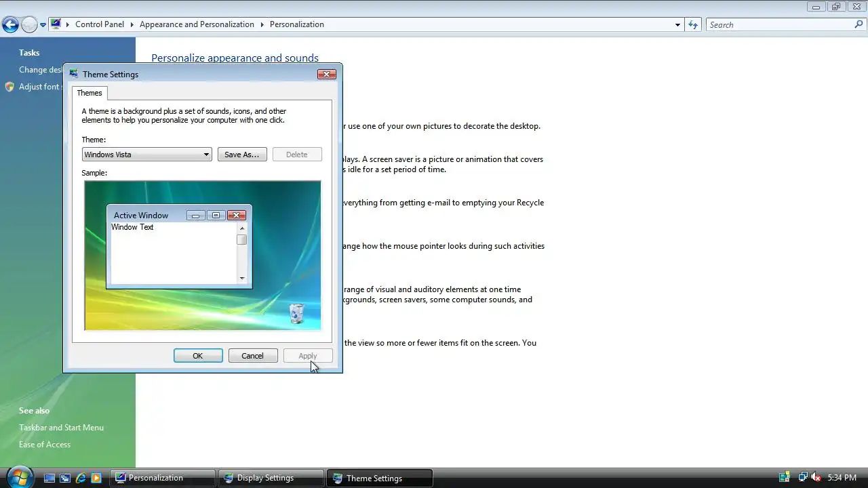This screenshot has width=868, height=488.
Task: Click the Recycle Bin in theme sample
Action: pos(296,313)
